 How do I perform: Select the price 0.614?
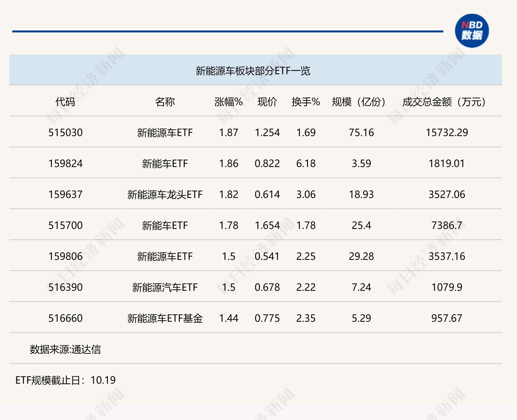point(267,195)
